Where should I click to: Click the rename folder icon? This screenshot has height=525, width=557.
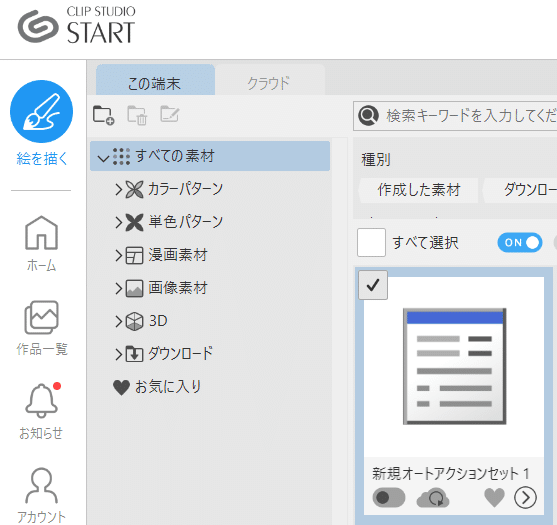coord(170,114)
